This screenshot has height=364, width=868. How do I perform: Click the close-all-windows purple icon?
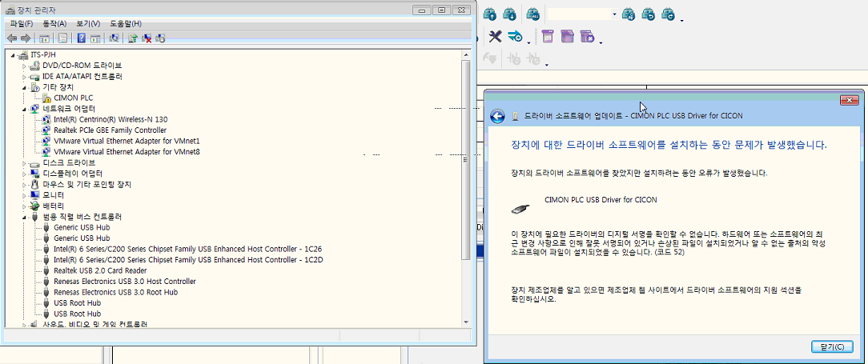[x=587, y=37]
